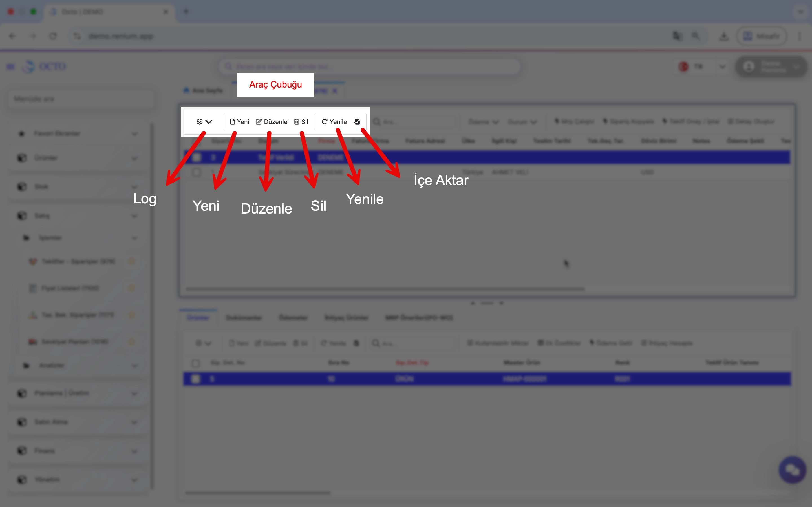812x507 pixels.
Task: Click the star icon next to Fiyat Listeleri
Action: 132,288
